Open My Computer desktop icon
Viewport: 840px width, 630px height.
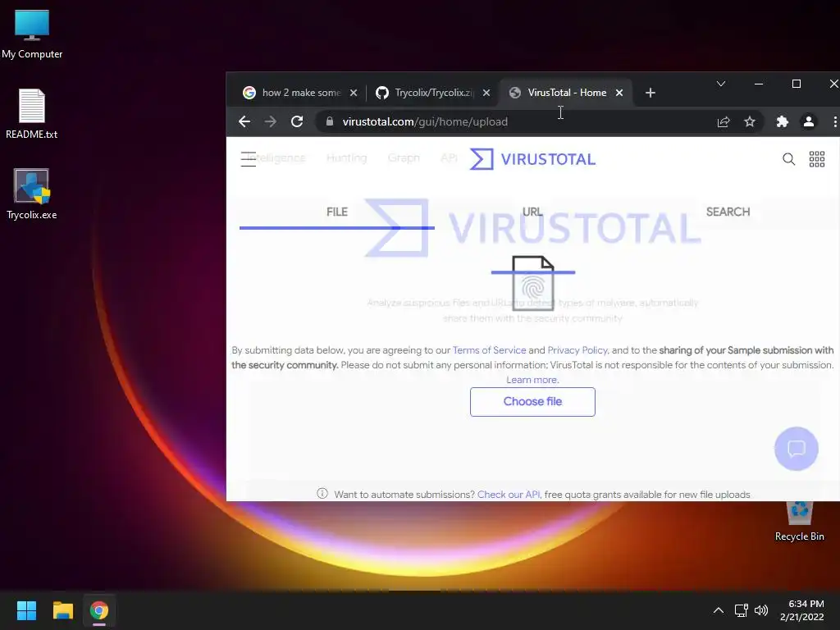pyautogui.click(x=32, y=34)
